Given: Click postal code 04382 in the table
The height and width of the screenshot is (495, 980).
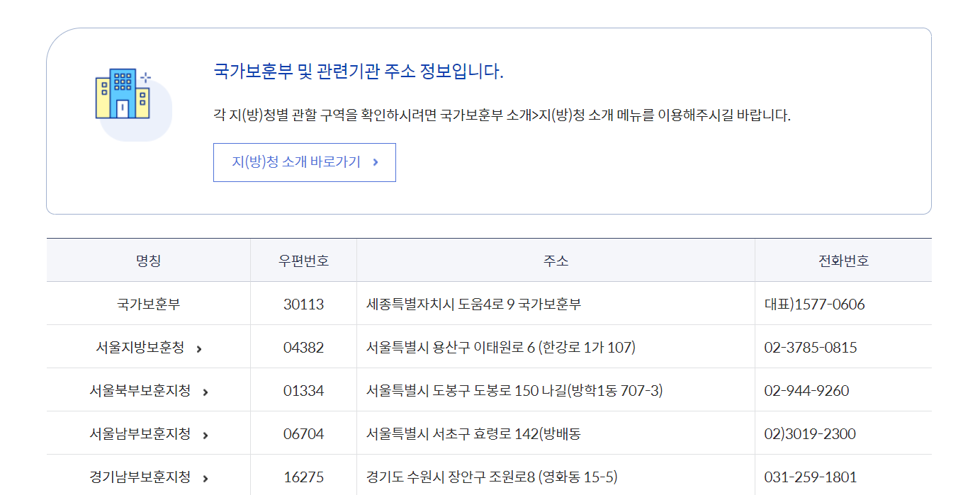Looking at the screenshot, I should [x=303, y=346].
